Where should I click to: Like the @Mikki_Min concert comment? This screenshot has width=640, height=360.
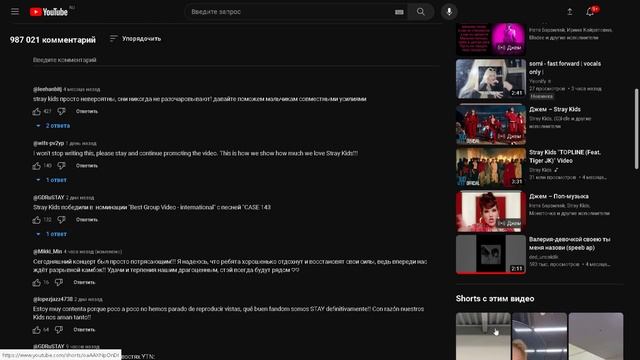tap(37, 282)
